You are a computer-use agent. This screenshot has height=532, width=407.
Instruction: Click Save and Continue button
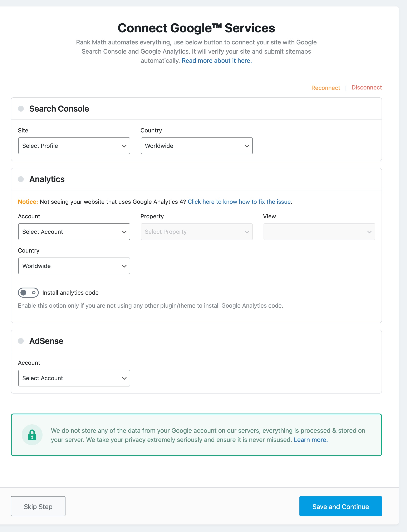tap(340, 506)
